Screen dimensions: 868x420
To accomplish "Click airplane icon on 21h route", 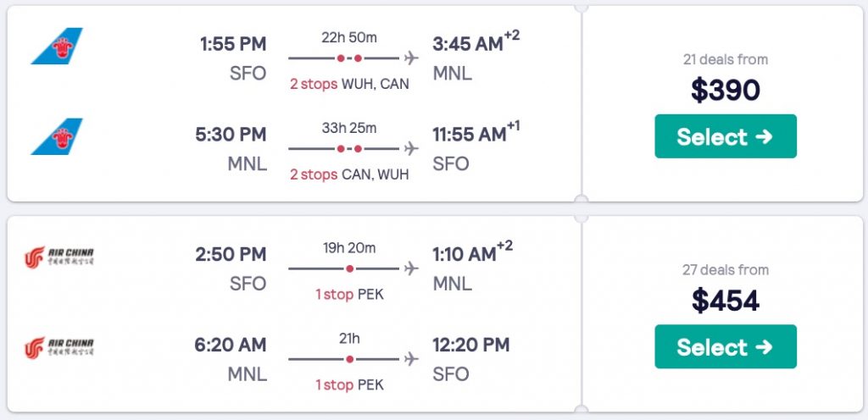I will pyautogui.click(x=412, y=359).
